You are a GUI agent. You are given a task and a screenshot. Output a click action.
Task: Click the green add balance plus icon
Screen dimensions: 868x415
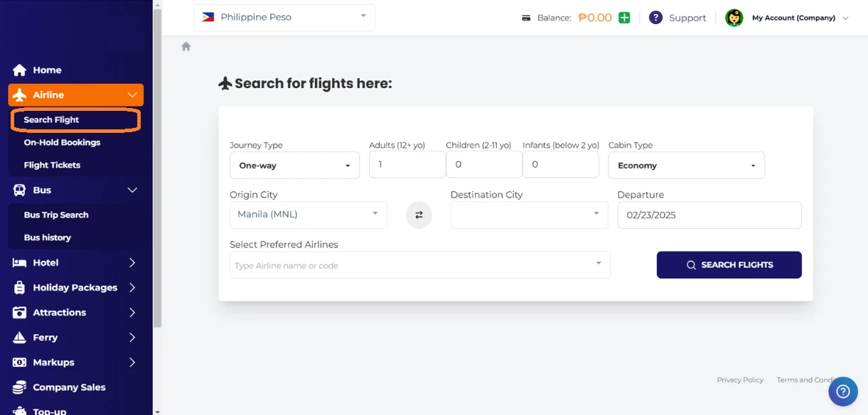coord(624,18)
